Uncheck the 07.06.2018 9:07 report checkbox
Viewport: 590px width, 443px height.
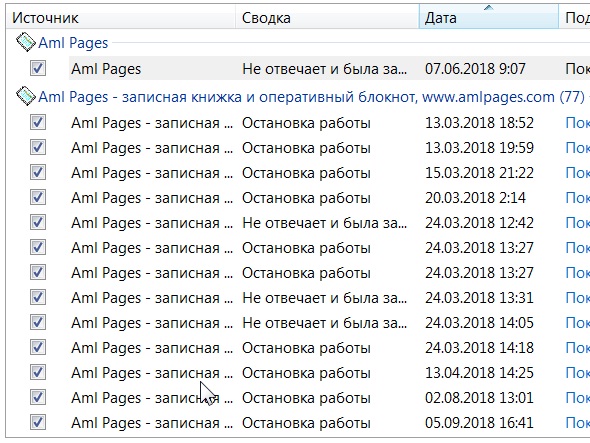[38, 68]
